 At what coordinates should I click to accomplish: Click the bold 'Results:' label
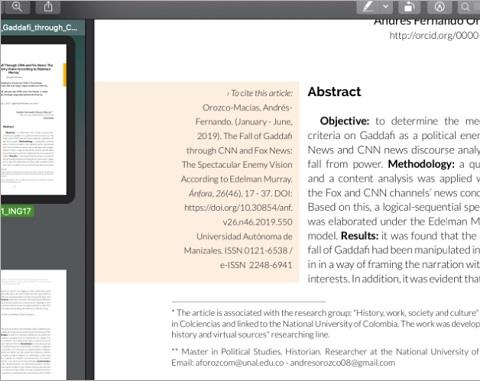coord(359,236)
